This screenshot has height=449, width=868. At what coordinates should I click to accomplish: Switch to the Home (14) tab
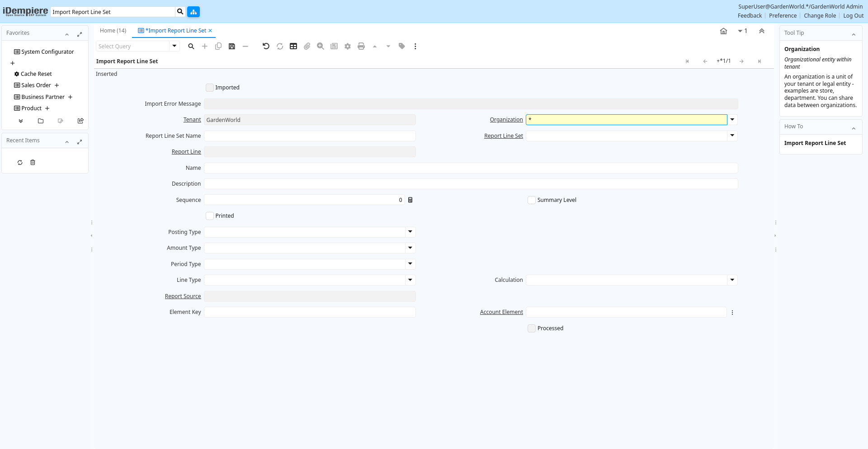(113, 31)
